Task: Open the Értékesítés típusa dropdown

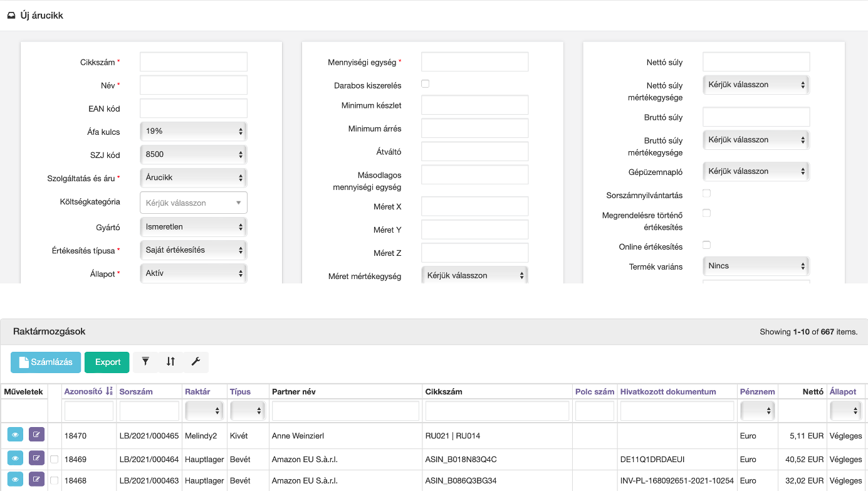Action: click(194, 250)
